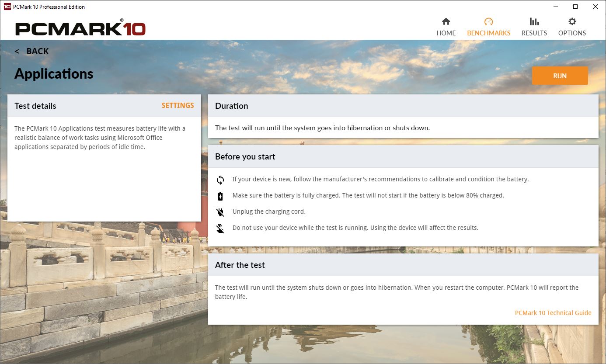Click the Before you start header

(x=403, y=156)
